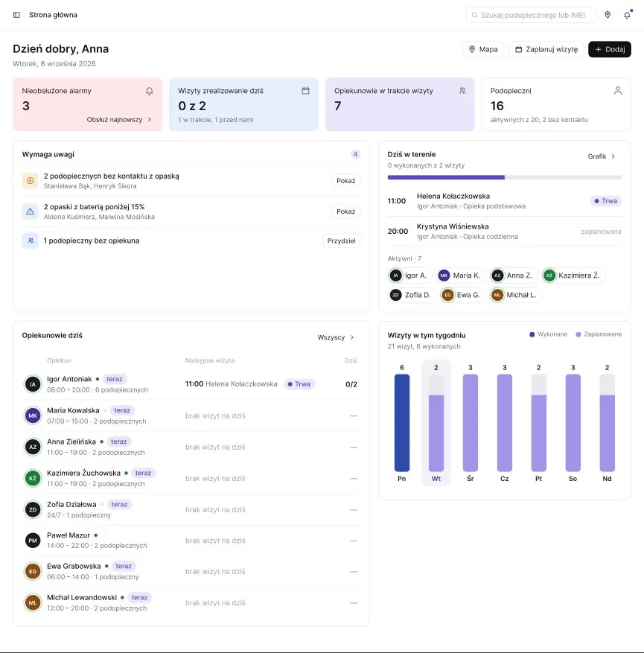Toggle the sidebar panel icon
644x653 pixels.
click(x=16, y=15)
